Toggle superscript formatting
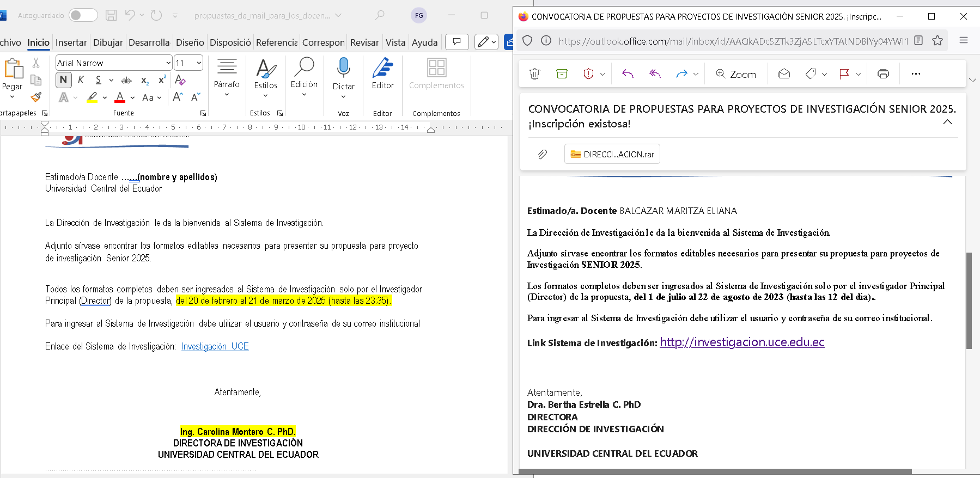980x478 pixels. tap(162, 79)
